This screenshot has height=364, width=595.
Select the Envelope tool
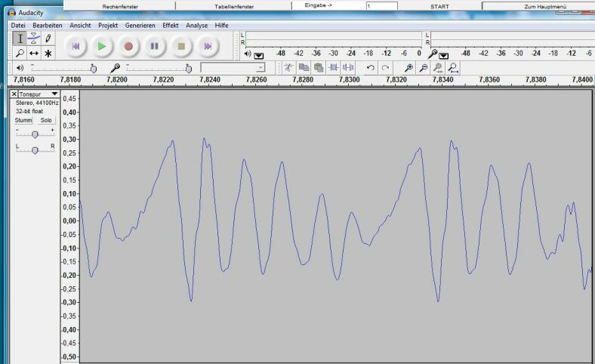click(34, 39)
